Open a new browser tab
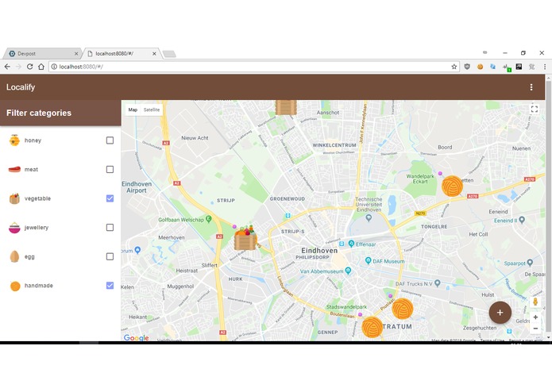Screen dimensions: 552x392 [169, 54]
